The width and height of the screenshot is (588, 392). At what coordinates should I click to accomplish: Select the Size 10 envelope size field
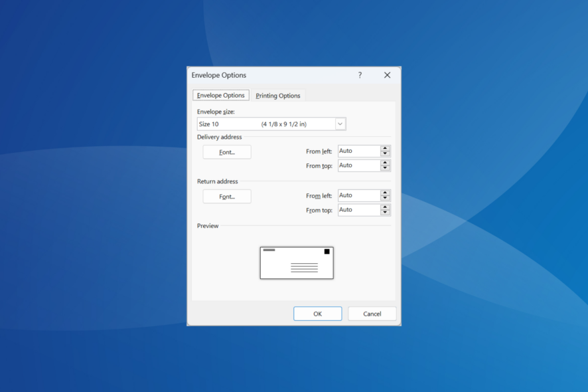coord(271,124)
